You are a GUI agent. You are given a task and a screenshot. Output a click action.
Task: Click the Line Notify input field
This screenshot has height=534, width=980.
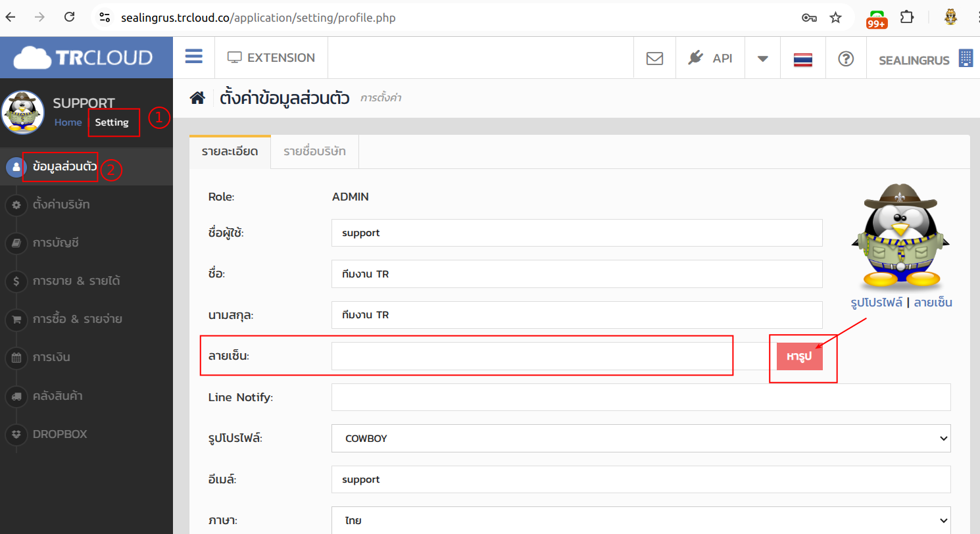pos(641,397)
